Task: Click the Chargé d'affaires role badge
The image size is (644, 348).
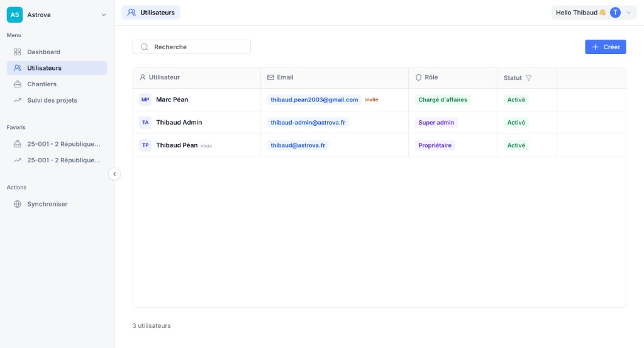Action: click(x=443, y=100)
